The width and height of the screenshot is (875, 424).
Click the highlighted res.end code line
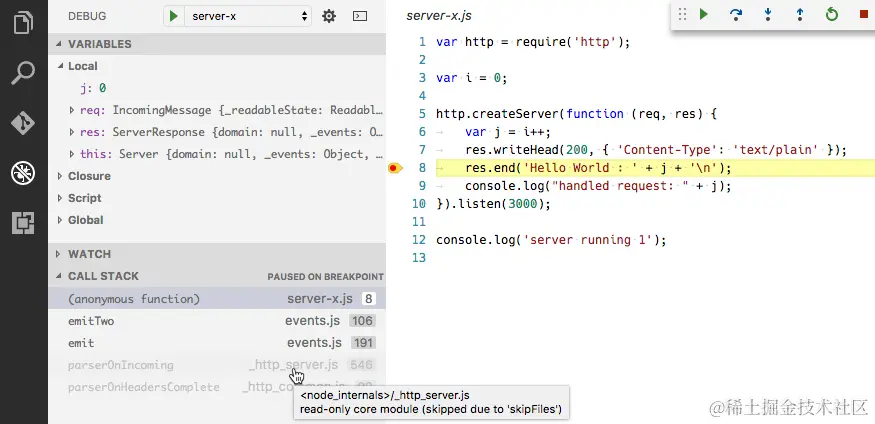598,167
